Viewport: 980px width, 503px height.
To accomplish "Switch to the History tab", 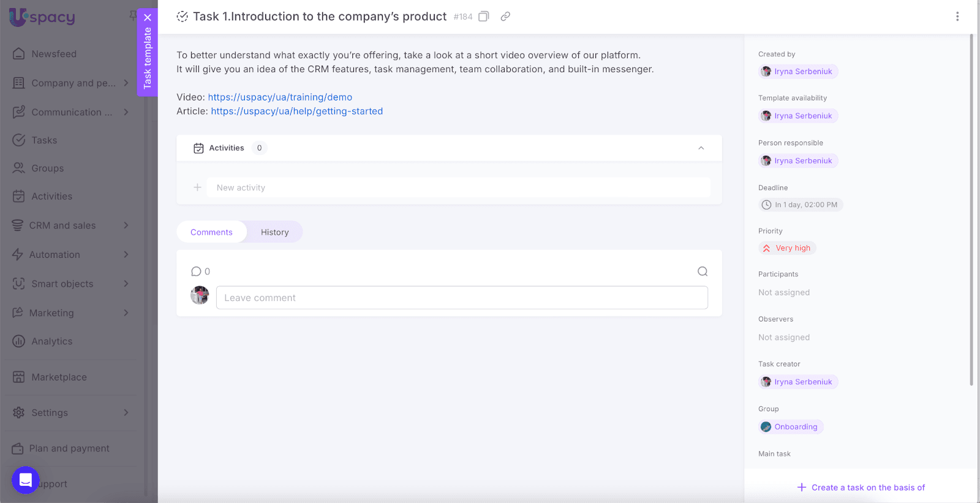I will 274,232.
